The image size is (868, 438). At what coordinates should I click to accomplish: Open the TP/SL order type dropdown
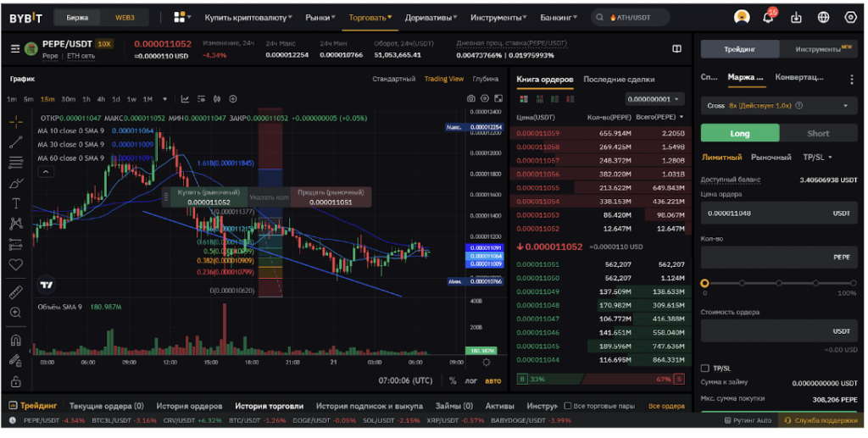818,157
